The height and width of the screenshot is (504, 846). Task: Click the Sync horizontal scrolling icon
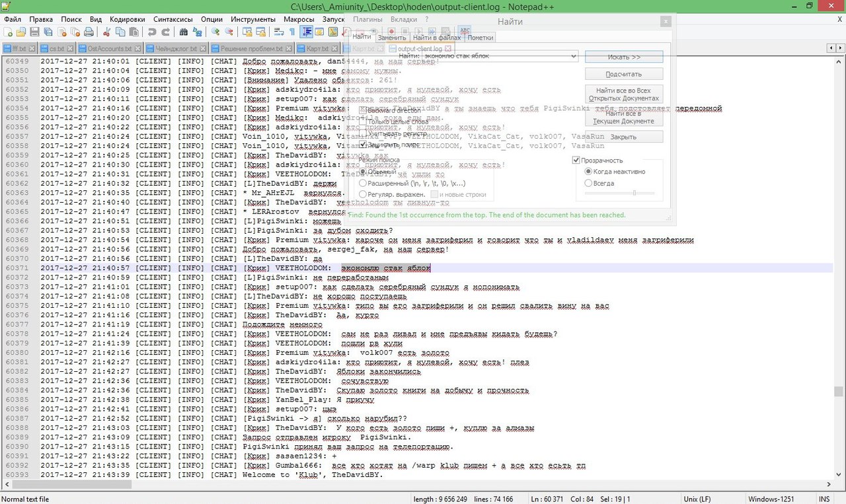[x=260, y=32]
